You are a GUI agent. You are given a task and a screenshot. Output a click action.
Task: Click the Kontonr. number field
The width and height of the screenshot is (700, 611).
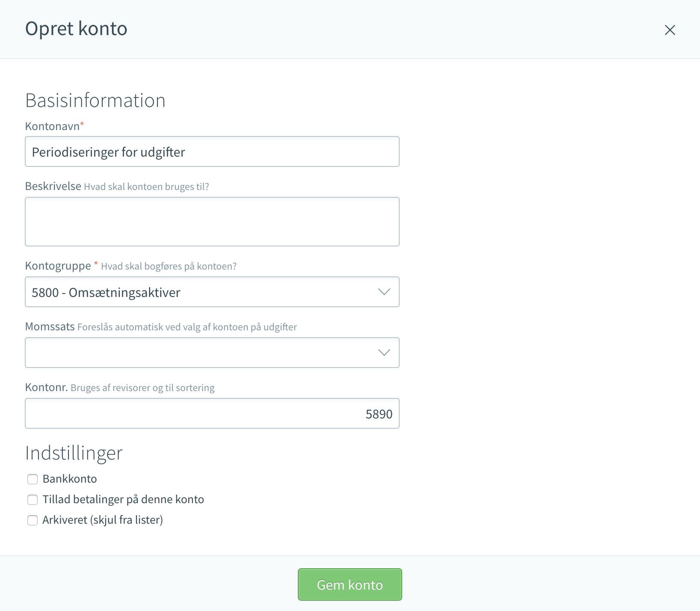tap(212, 413)
